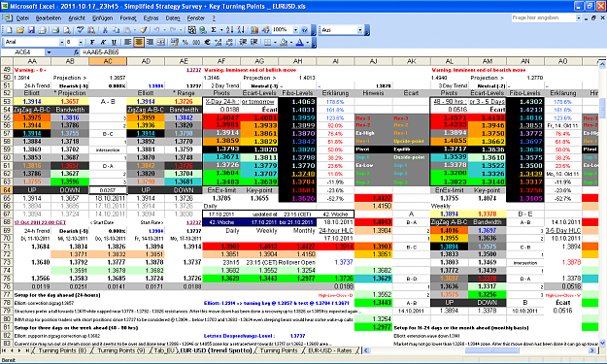Open the Einfügen menu
607x364 pixels.
[x=102, y=18]
